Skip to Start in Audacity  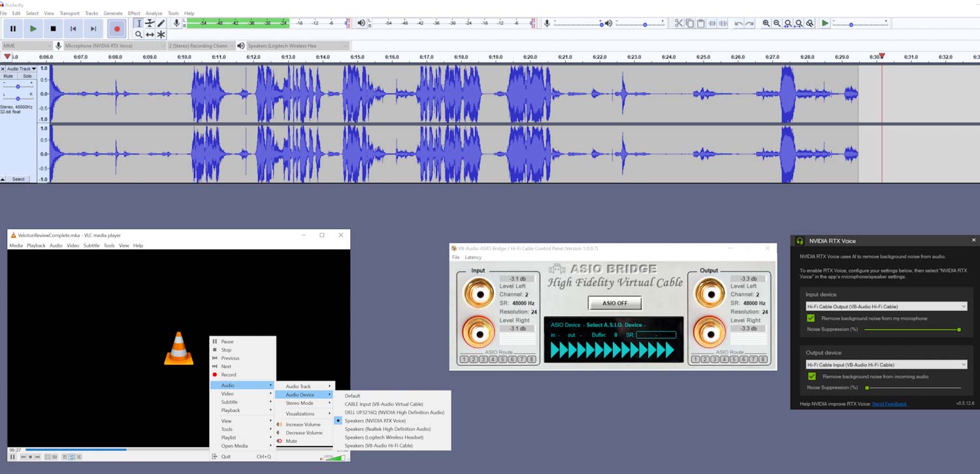click(x=73, y=29)
